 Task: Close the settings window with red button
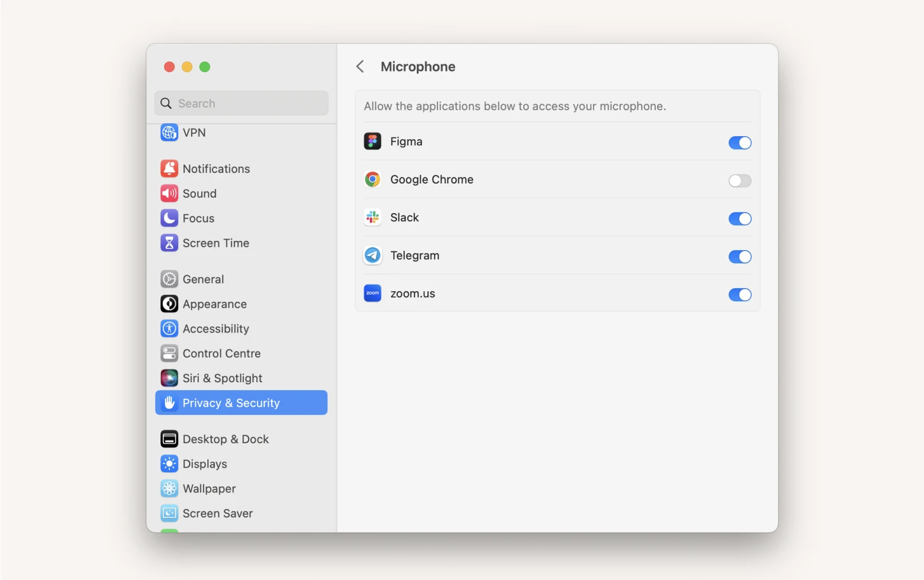click(169, 67)
